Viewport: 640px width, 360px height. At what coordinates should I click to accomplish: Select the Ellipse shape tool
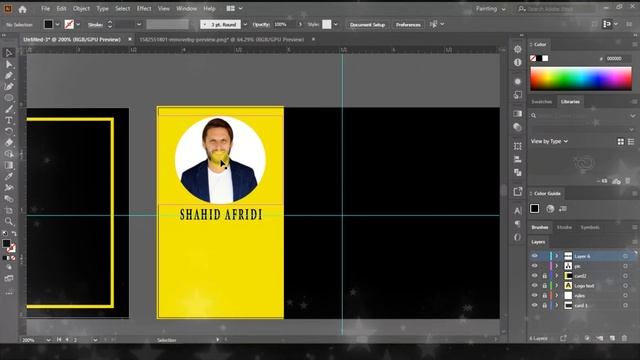pos(9,98)
